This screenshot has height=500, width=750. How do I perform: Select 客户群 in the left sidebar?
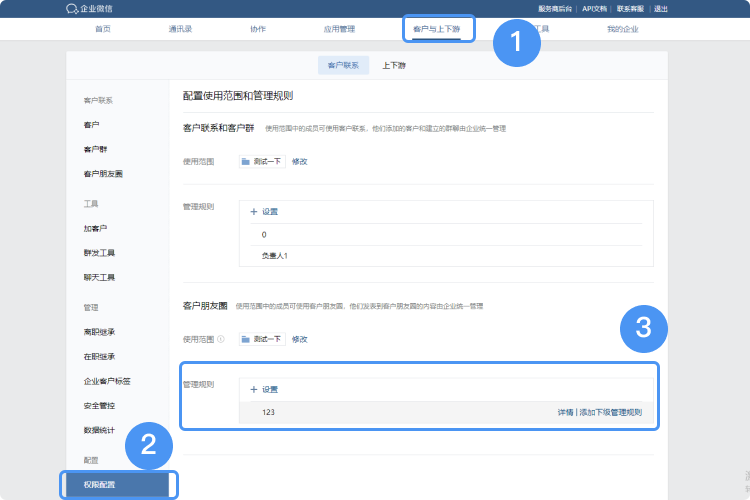point(95,149)
